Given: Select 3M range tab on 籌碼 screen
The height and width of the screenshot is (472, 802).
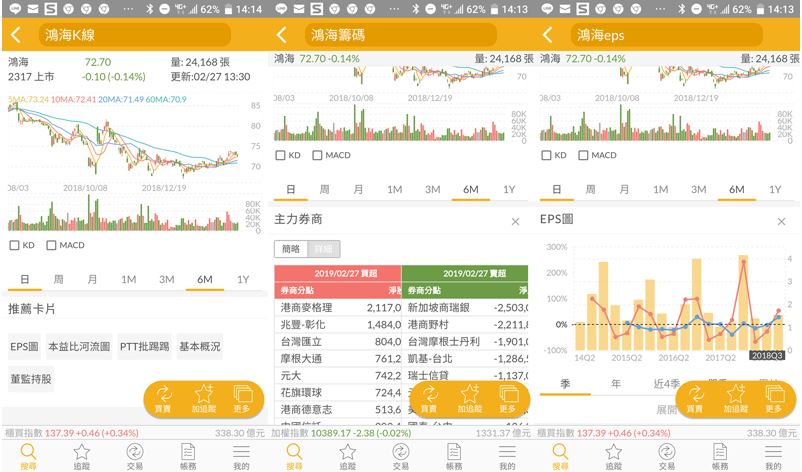Looking at the screenshot, I should click(433, 189).
